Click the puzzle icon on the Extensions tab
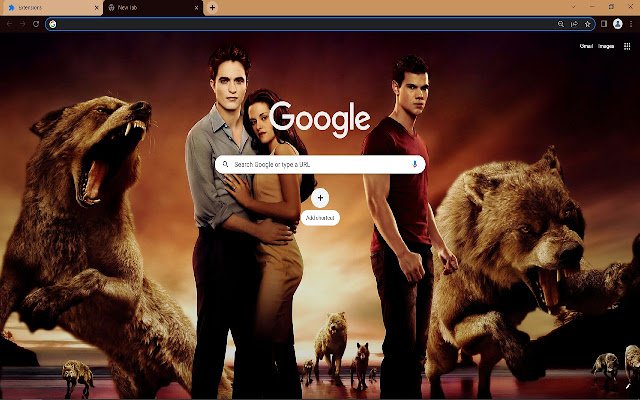This screenshot has width=640, height=400. (11, 8)
